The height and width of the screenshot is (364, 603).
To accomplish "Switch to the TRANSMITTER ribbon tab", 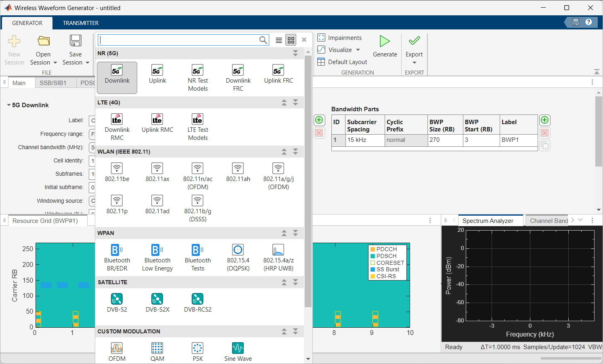I will pyautogui.click(x=81, y=23).
